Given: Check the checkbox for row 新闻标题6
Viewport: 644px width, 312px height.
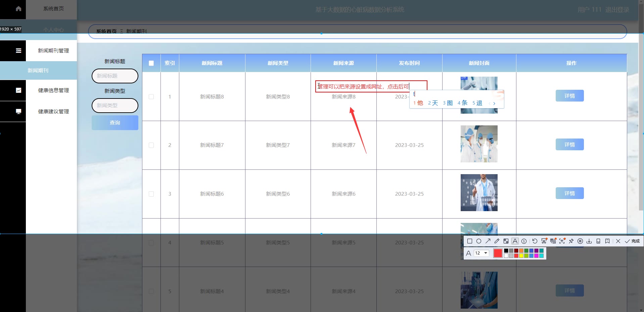Looking at the screenshot, I should [151, 194].
